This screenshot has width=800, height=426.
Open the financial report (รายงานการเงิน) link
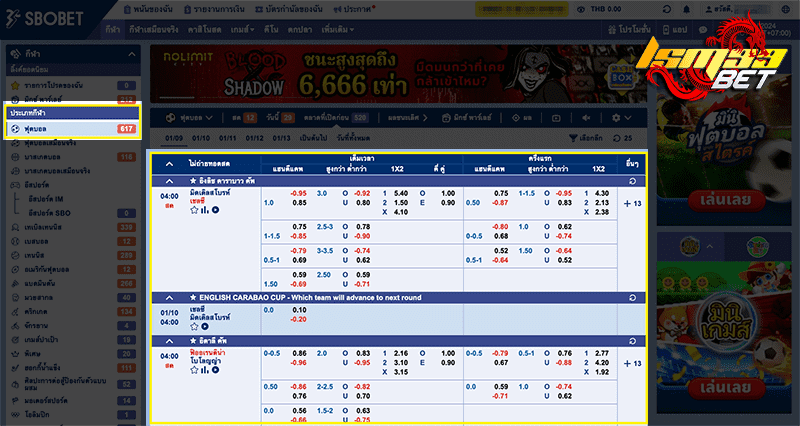[214, 9]
